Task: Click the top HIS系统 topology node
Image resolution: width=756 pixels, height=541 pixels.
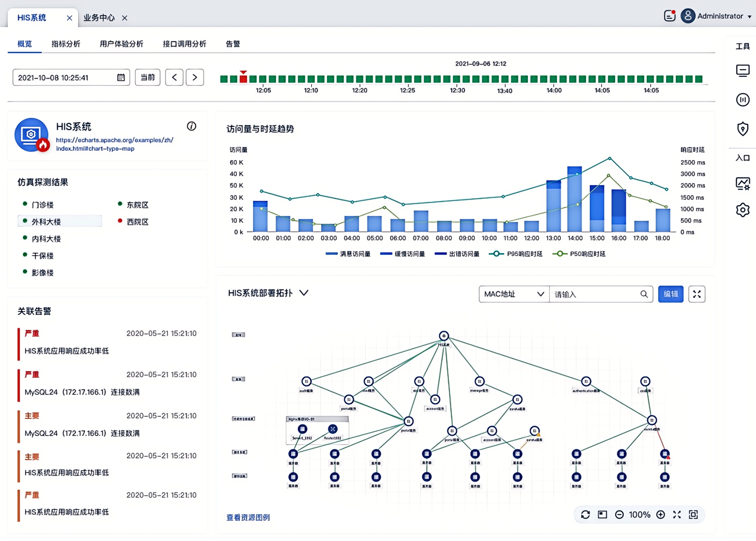Action: (x=444, y=336)
